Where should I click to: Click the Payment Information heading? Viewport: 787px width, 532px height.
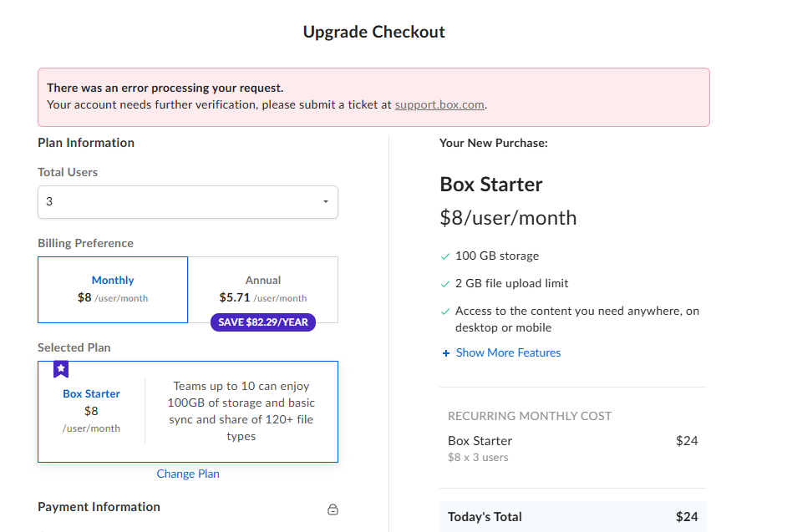pyautogui.click(x=99, y=507)
